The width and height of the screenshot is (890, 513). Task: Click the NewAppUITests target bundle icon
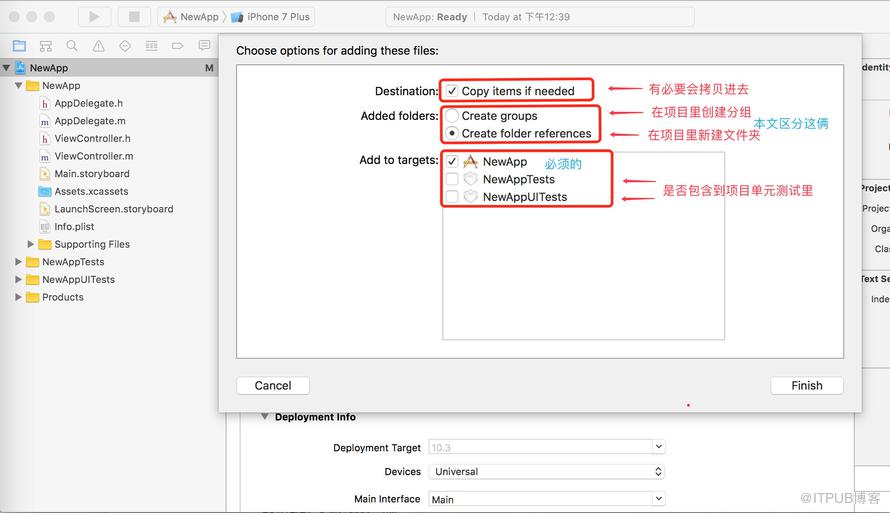(471, 197)
